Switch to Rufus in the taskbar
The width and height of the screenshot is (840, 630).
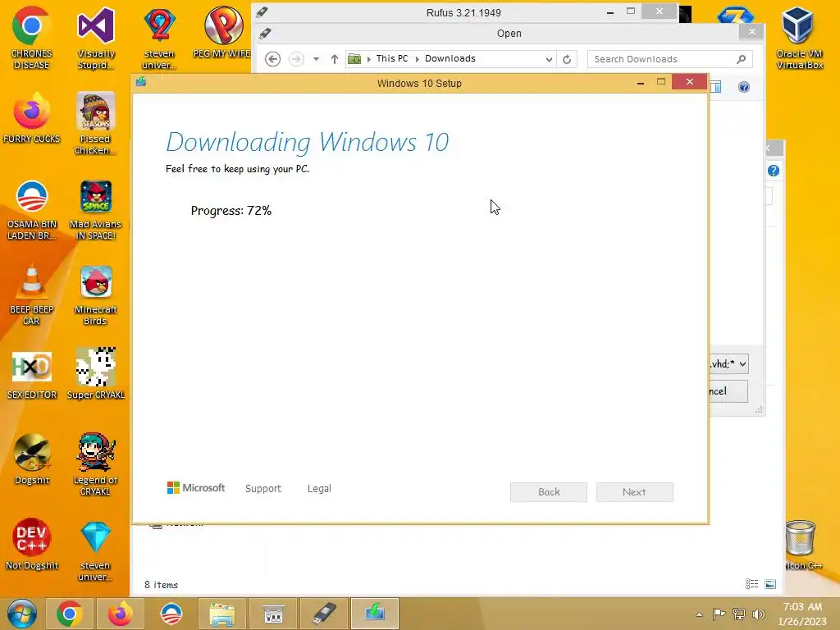[324, 614]
